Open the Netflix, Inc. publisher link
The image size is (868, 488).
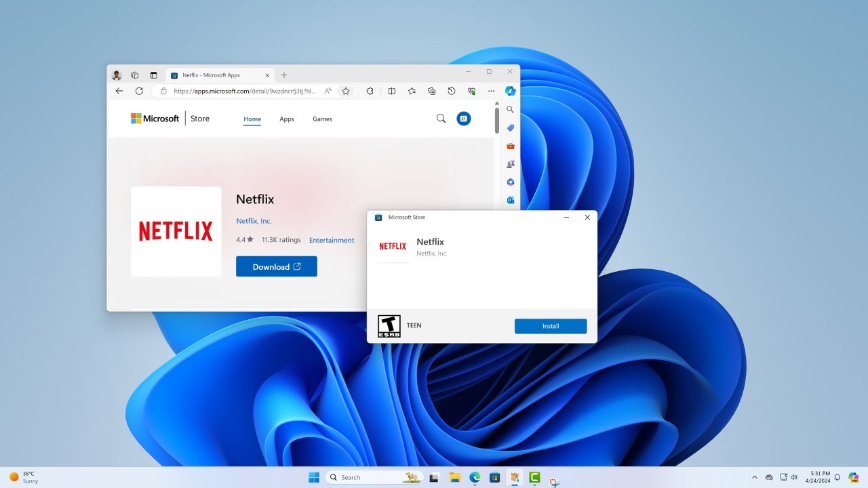pos(254,221)
